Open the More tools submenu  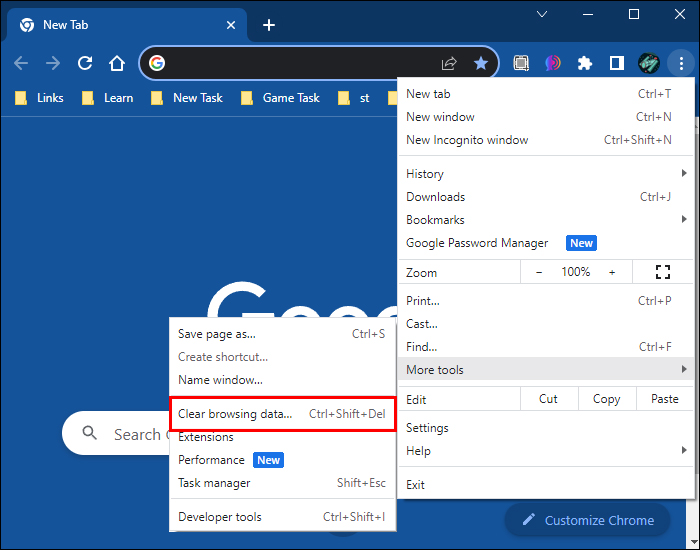[545, 370]
